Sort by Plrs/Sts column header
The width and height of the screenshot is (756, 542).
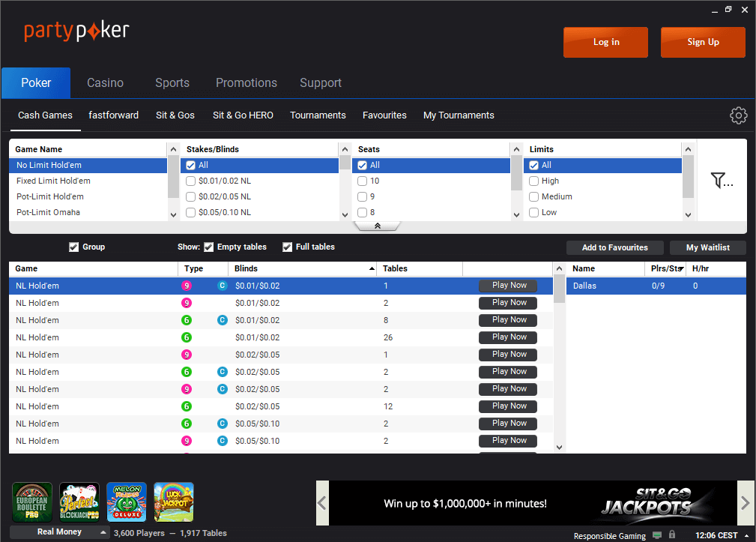tap(667, 268)
